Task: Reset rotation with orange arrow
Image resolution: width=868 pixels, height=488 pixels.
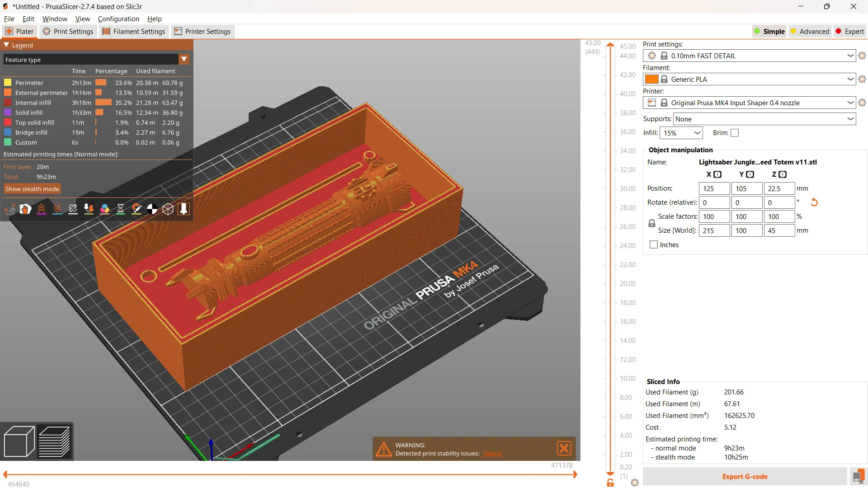Action: 814,202
